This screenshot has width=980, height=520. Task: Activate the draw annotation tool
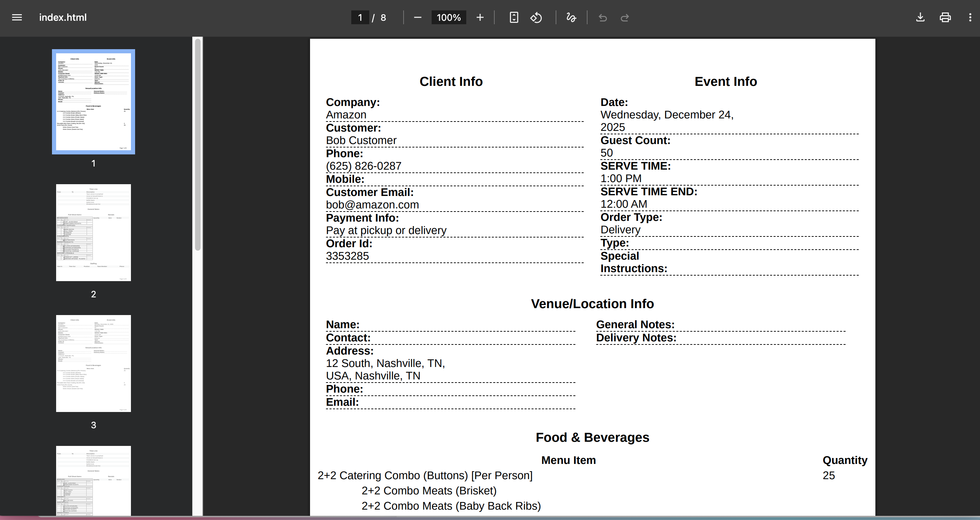pyautogui.click(x=571, y=18)
